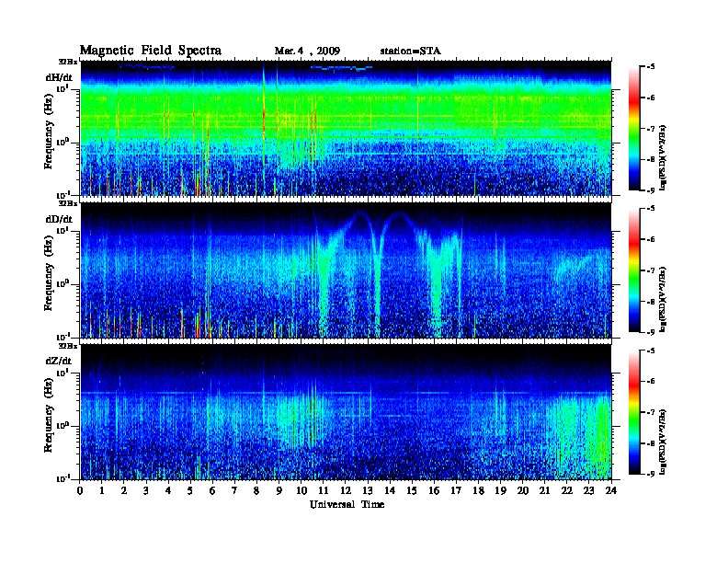Click the "station=STA" label
Viewport: 728px width, 563px height.
pos(410,51)
